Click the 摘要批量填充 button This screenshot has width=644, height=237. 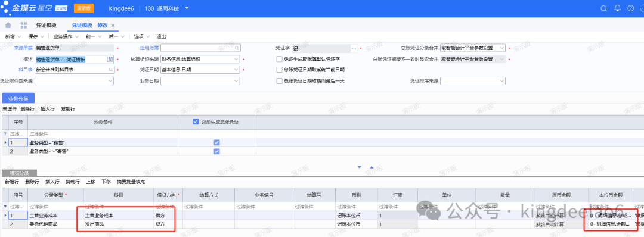tap(131, 182)
